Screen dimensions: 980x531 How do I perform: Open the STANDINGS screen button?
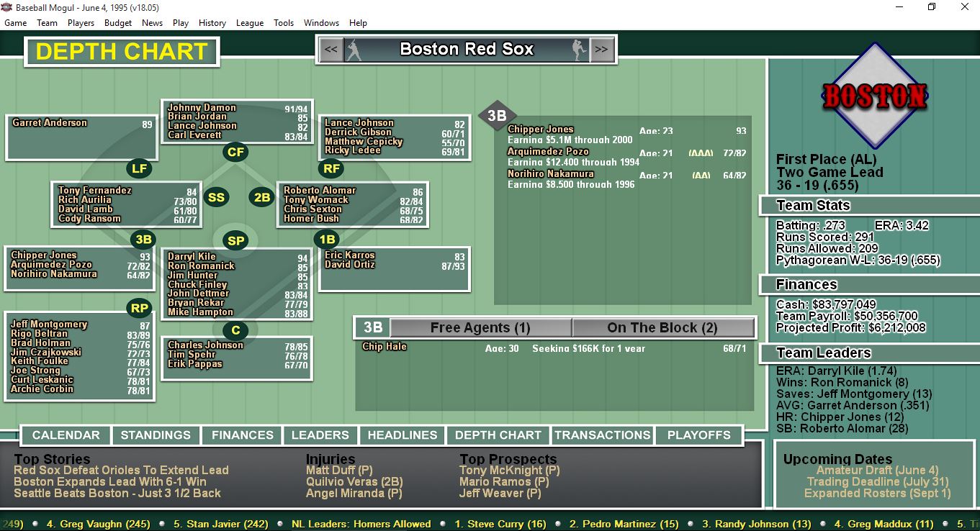(156, 435)
